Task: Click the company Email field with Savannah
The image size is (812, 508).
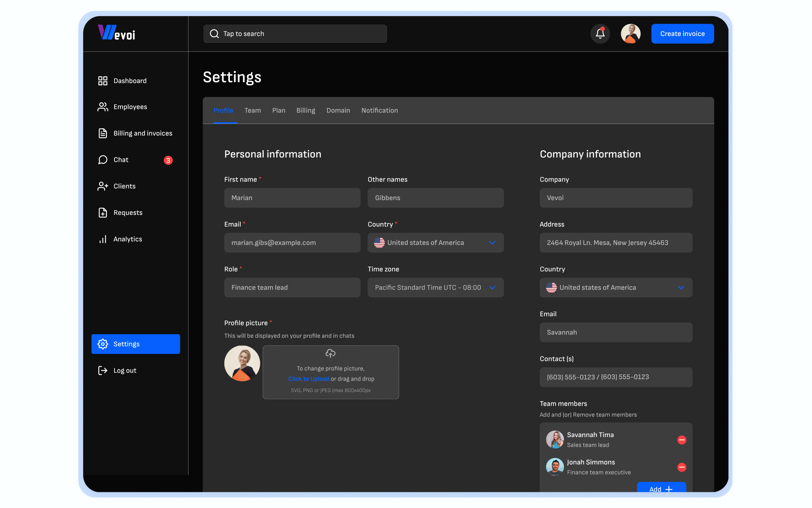Action: click(616, 332)
